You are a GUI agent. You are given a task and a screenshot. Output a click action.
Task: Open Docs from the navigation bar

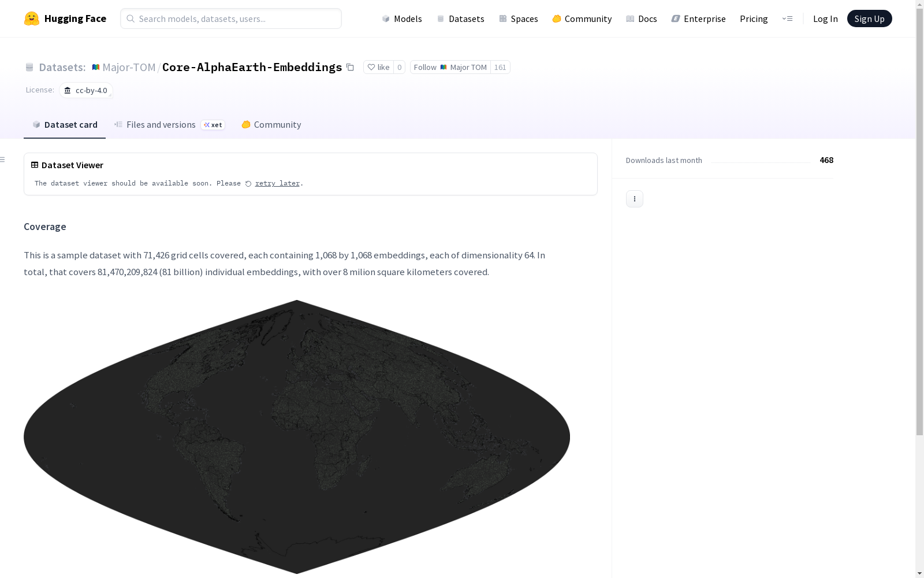coord(642,18)
